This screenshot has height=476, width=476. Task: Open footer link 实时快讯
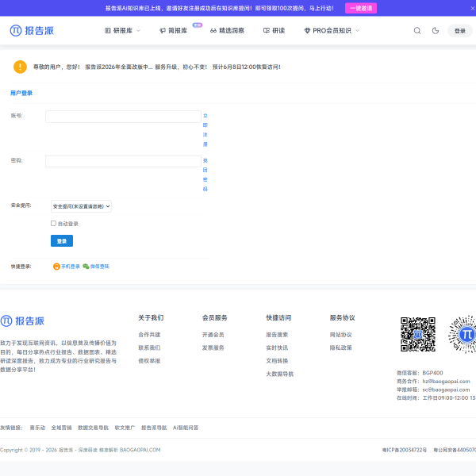click(277, 348)
